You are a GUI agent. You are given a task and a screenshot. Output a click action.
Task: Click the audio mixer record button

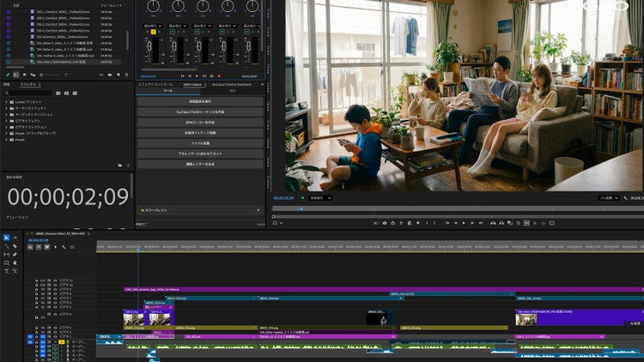(219, 76)
